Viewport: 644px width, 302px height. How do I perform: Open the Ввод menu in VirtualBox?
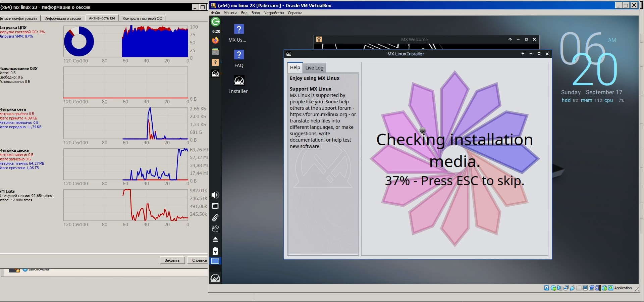coord(256,13)
